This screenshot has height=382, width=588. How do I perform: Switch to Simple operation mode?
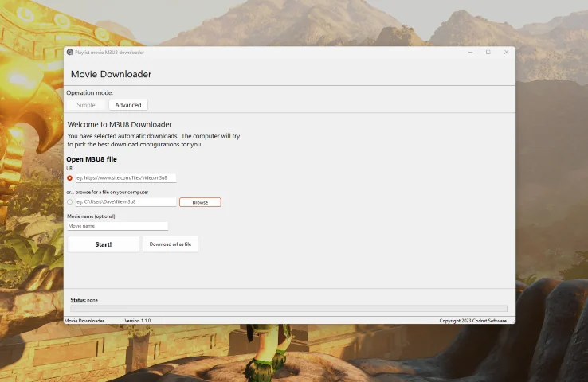click(x=86, y=105)
